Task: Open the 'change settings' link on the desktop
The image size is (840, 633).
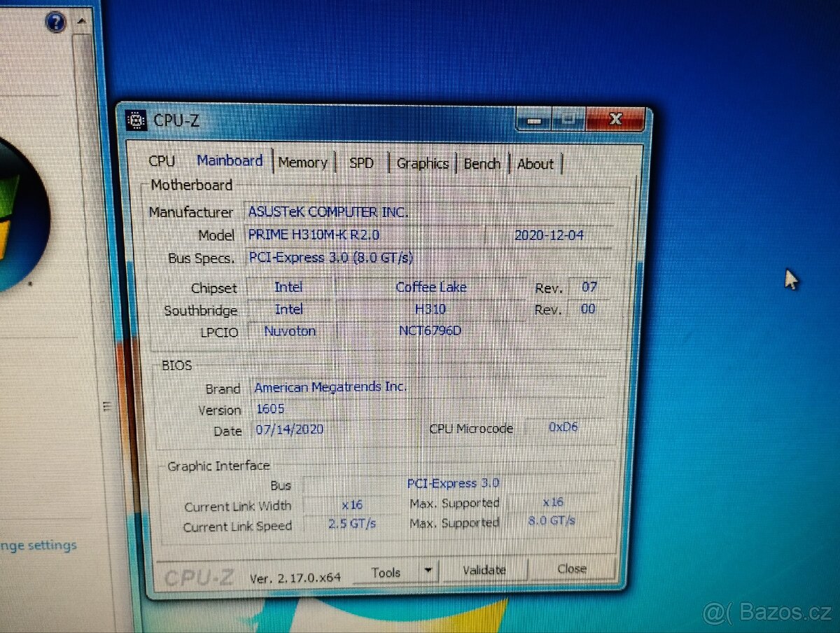Action: pyautogui.click(x=38, y=545)
